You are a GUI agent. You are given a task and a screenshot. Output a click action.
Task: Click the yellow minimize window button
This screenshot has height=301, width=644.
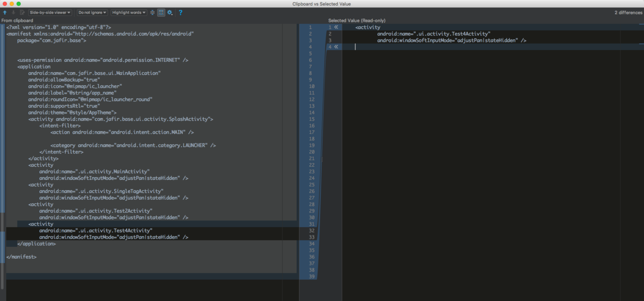pyautogui.click(x=11, y=4)
